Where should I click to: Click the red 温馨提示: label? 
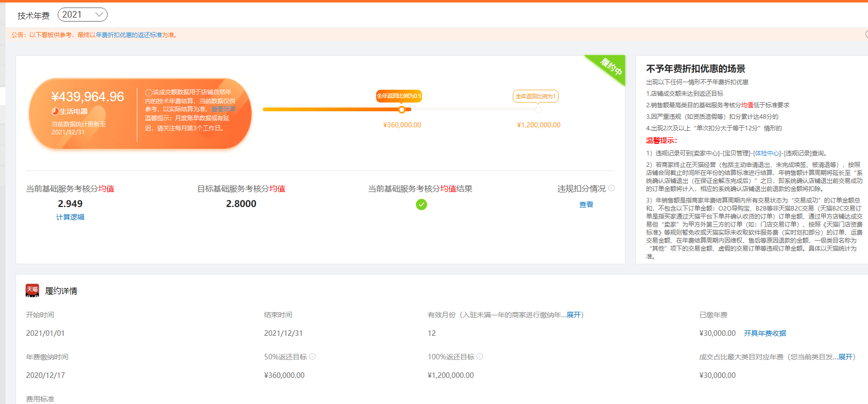662,141
